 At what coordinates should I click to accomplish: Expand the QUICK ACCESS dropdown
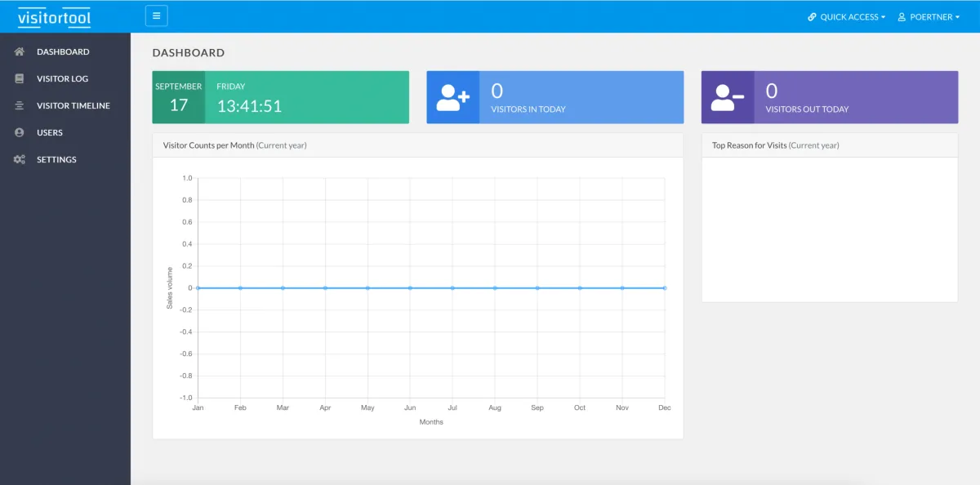(847, 16)
